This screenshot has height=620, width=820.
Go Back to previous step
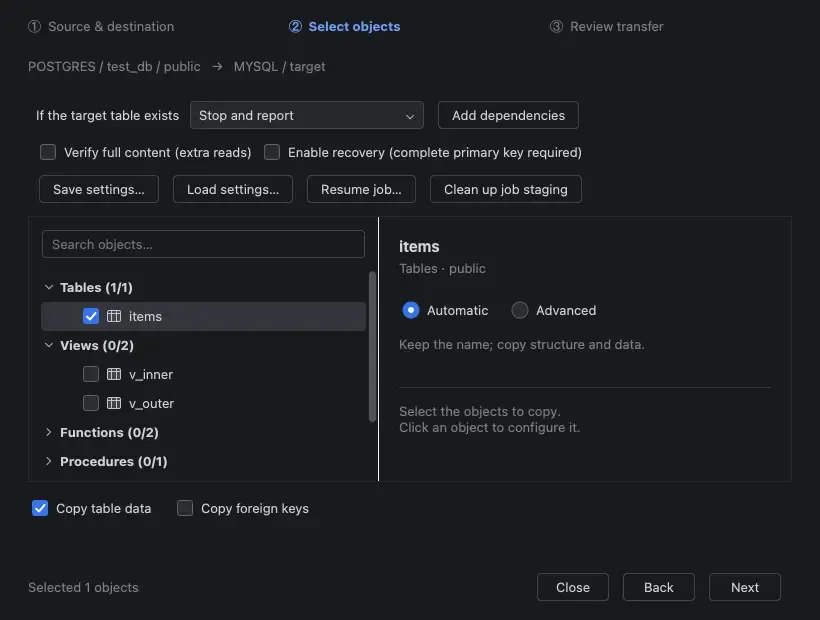click(x=659, y=587)
